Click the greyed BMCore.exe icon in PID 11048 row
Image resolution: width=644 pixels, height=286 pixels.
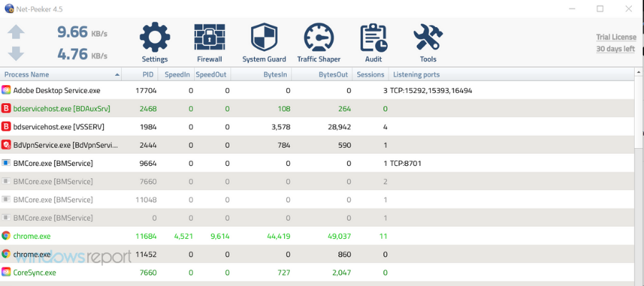6,199
